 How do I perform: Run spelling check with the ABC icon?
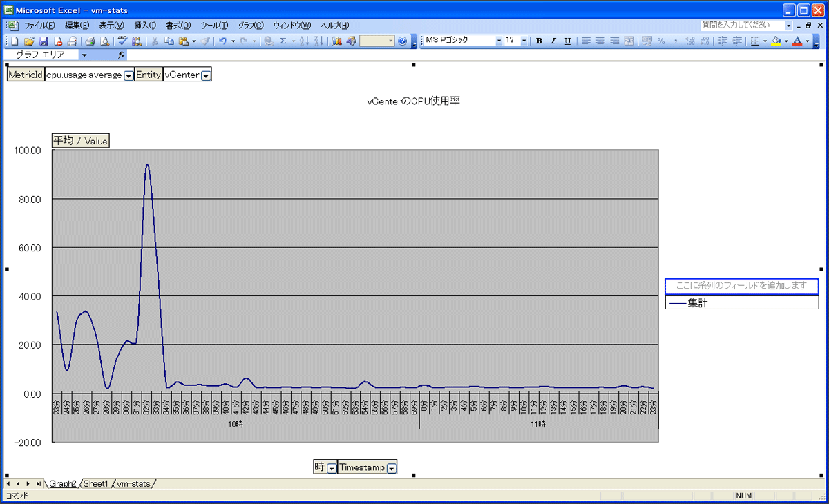click(122, 41)
